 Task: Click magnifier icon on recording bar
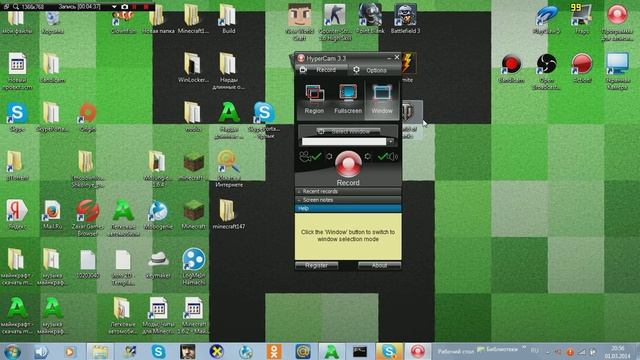point(16,7)
